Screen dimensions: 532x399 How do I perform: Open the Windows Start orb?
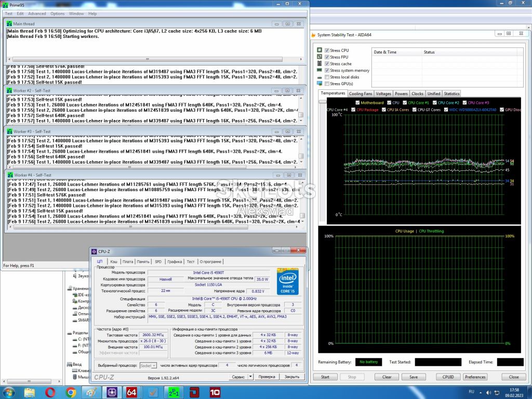(x=9, y=393)
